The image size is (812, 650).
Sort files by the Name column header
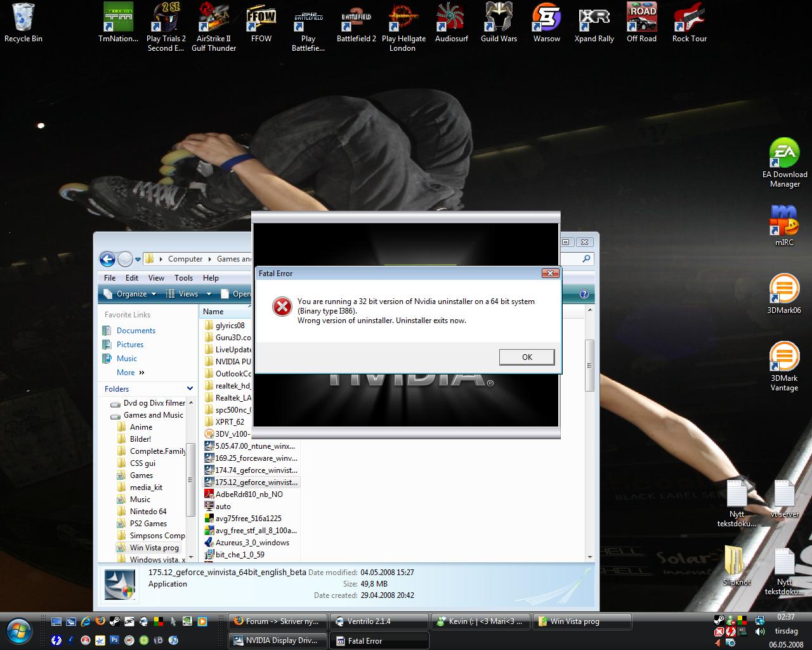click(x=226, y=311)
